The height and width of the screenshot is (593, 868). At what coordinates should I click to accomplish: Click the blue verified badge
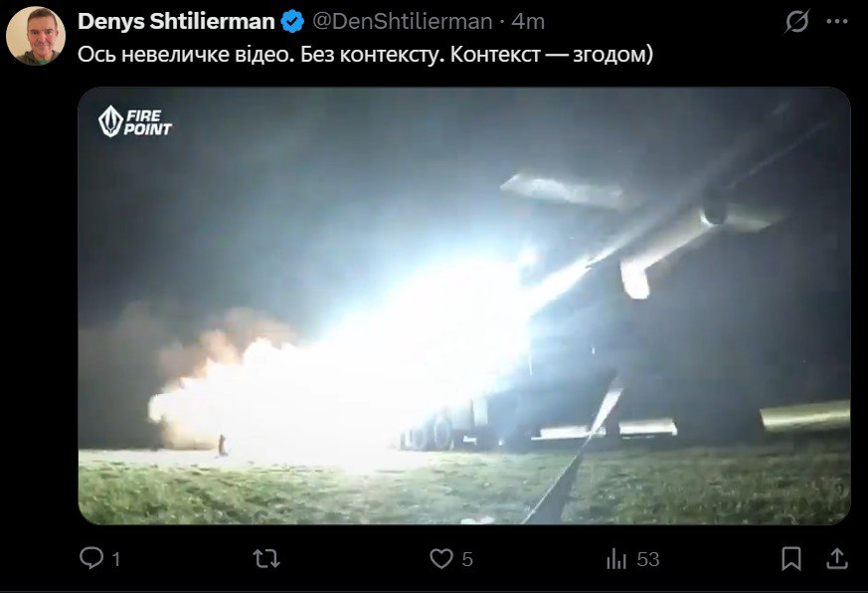291,22
